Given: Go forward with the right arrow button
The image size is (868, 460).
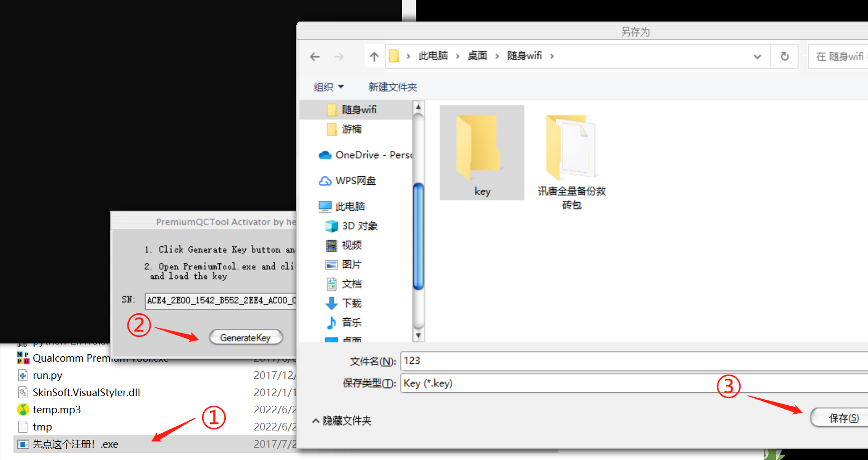Looking at the screenshot, I should (x=339, y=56).
